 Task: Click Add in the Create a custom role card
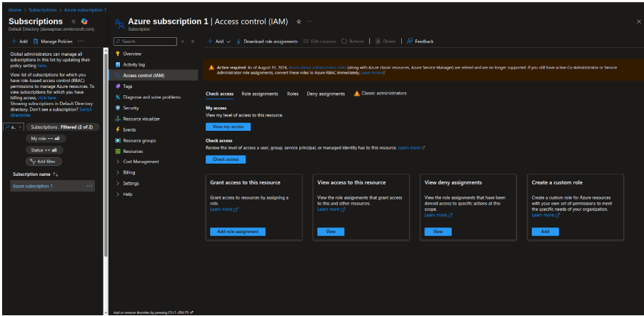[x=545, y=232]
